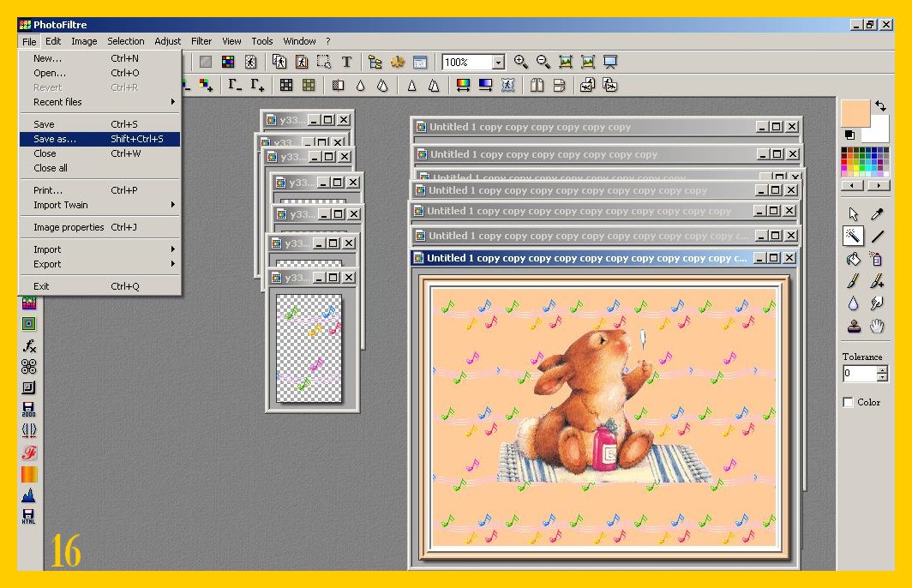Screen dimensions: 912x588
Task: Click the Text tool 'T' icon
Action: 346,62
